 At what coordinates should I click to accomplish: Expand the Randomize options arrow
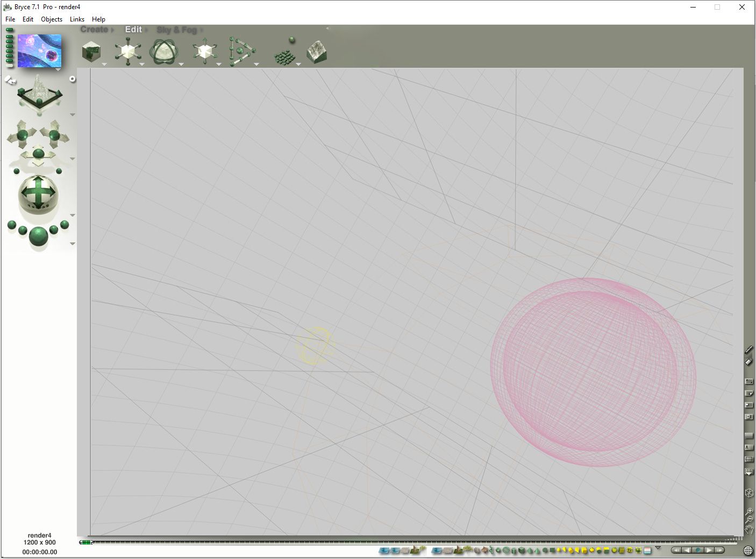(x=298, y=64)
